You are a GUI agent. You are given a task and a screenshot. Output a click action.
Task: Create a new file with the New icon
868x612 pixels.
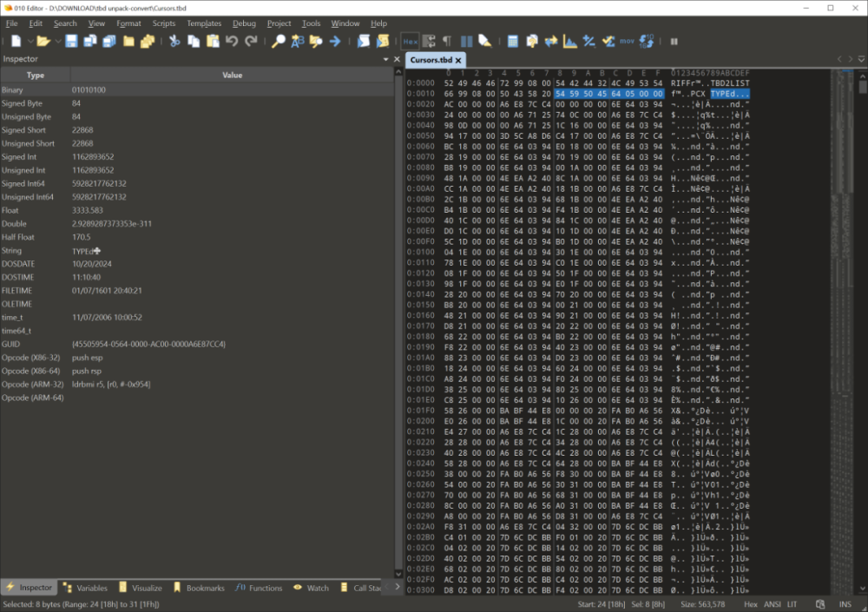(16, 41)
